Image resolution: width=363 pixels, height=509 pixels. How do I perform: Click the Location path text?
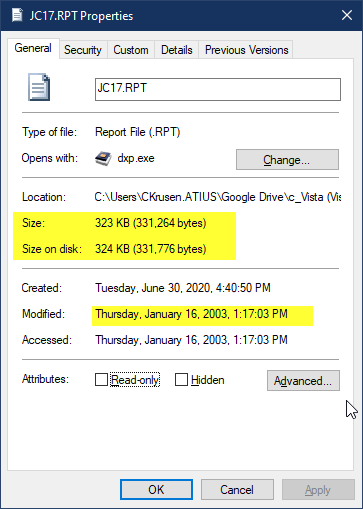218,197
